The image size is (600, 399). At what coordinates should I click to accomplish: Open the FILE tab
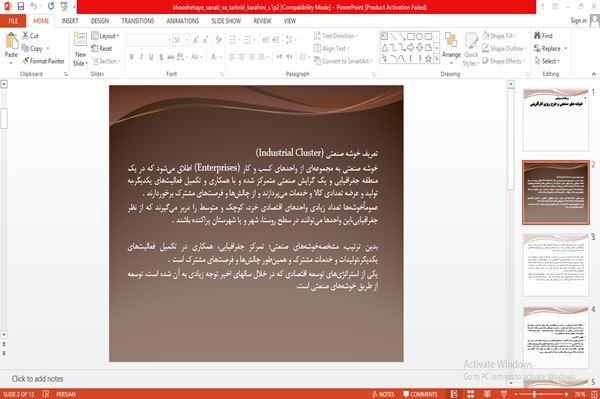click(13, 21)
